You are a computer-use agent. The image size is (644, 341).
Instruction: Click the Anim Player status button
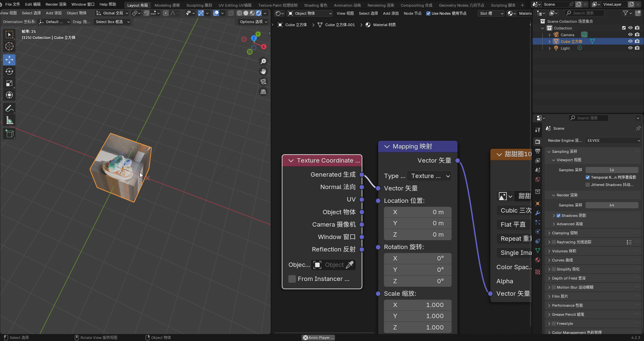click(319, 338)
